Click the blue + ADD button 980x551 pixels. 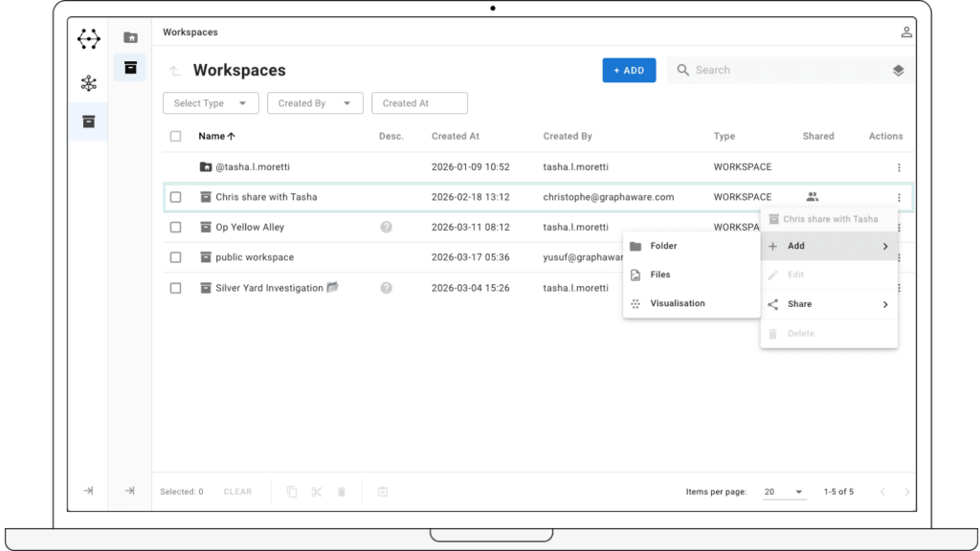tap(629, 71)
